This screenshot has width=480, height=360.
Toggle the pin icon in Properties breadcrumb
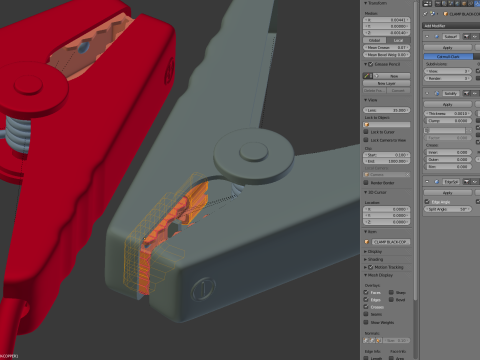(x=425, y=14)
